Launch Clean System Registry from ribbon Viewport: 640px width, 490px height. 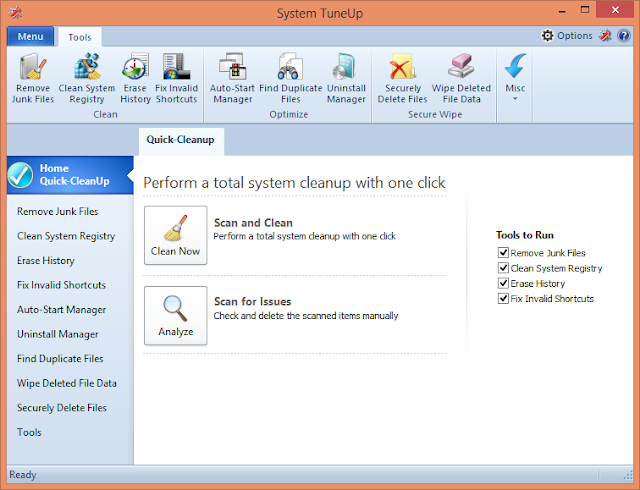(87, 78)
